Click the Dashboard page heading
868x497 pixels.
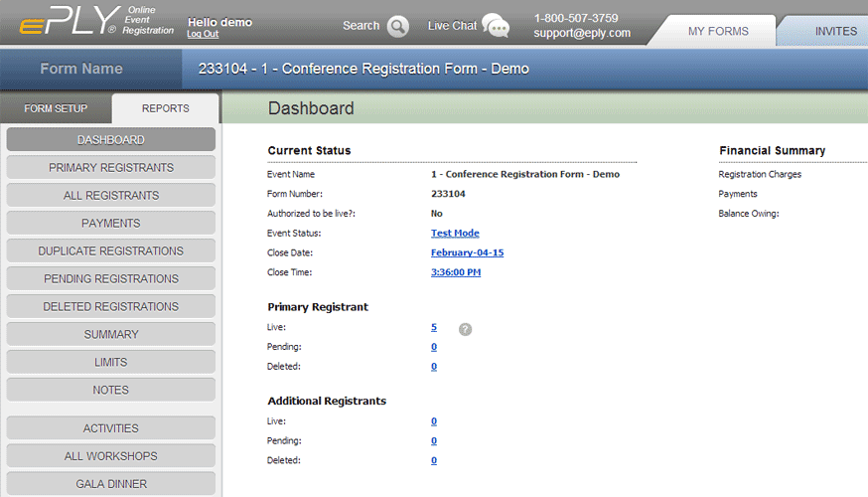[x=311, y=108]
